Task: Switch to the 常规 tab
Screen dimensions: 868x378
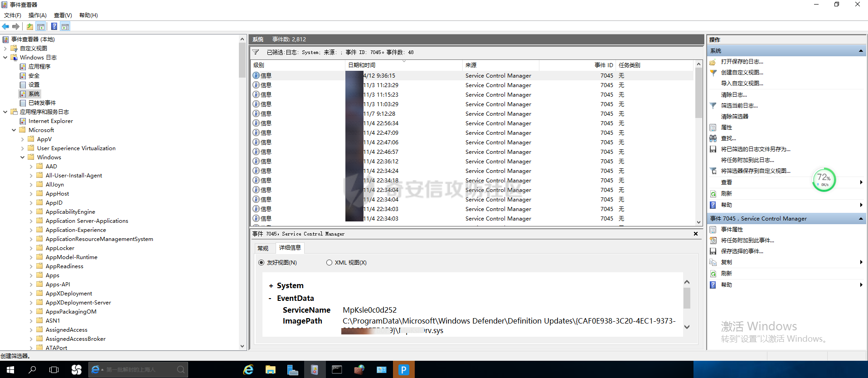Action: click(263, 248)
